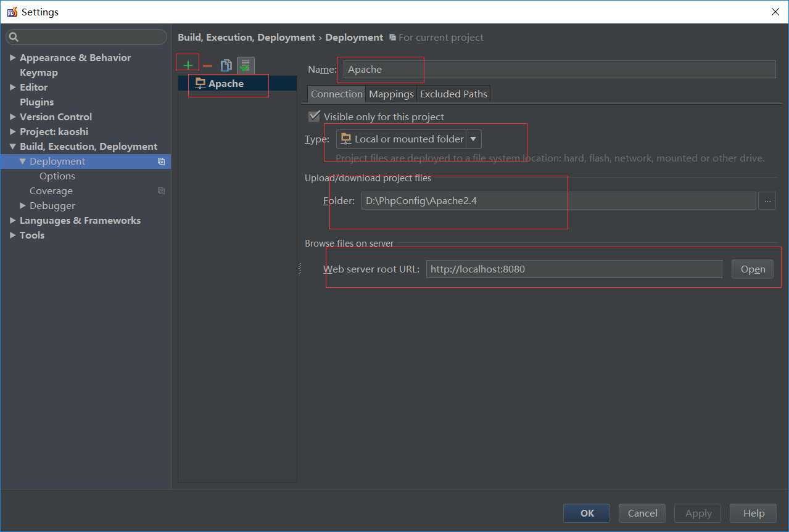Select Keymap in settings tree
Screen dimensions: 789x532
click(39, 72)
